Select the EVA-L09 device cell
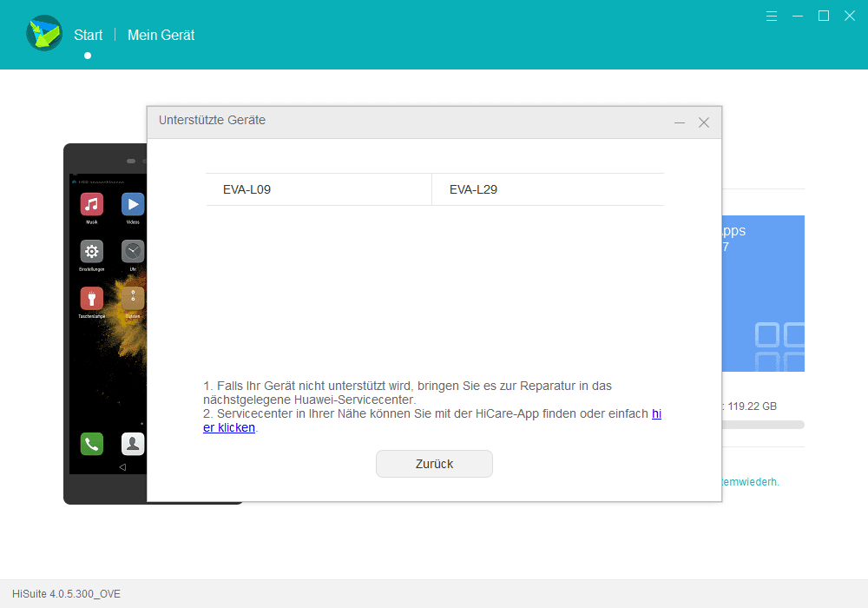868x608 pixels. [319, 189]
